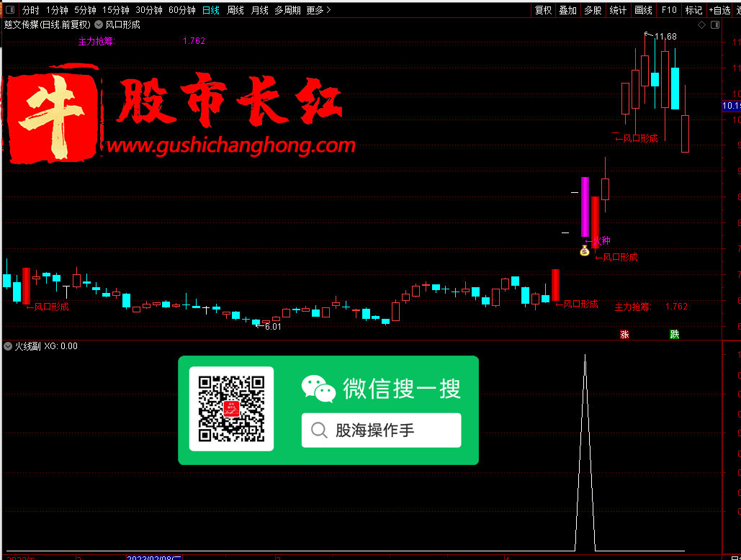Open F10 company information
Screen dimensions: 741x560
[x=669, y=10]
